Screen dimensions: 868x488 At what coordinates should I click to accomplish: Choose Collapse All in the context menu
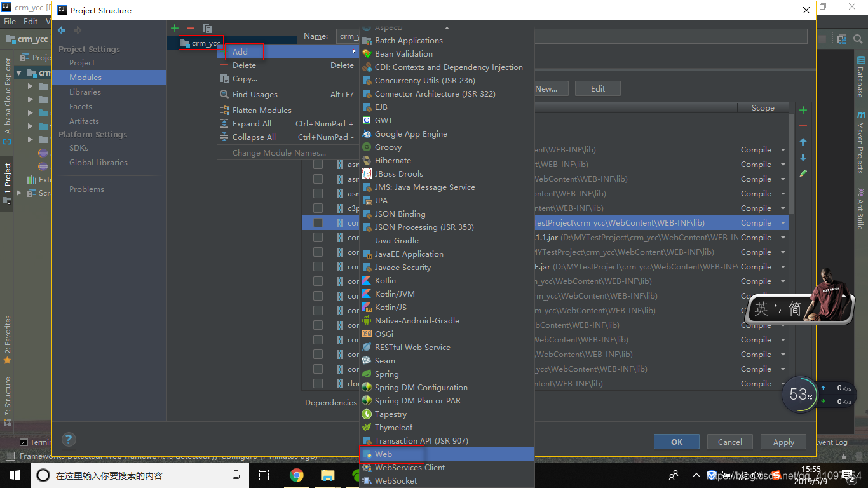point(289,137)
